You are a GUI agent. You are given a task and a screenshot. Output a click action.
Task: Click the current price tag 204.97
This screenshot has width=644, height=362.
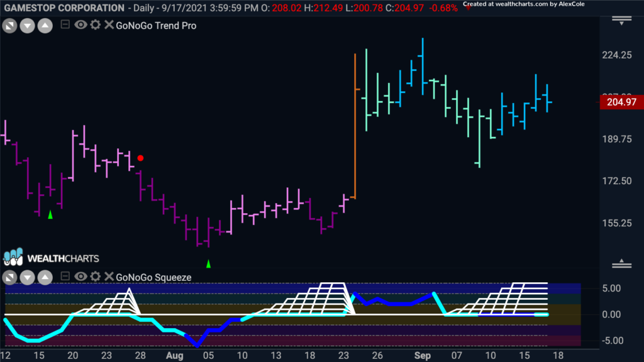pyautogui.click(x=621, y=102)
